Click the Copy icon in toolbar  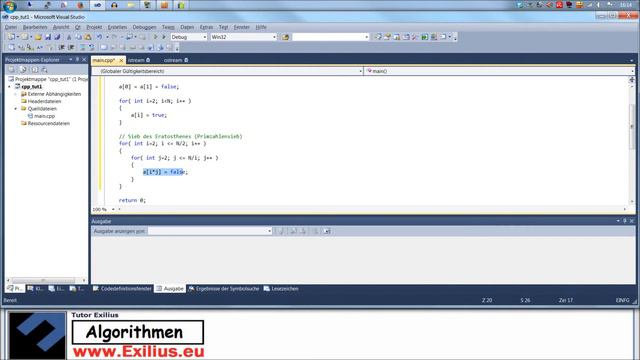tap(78, 37)
